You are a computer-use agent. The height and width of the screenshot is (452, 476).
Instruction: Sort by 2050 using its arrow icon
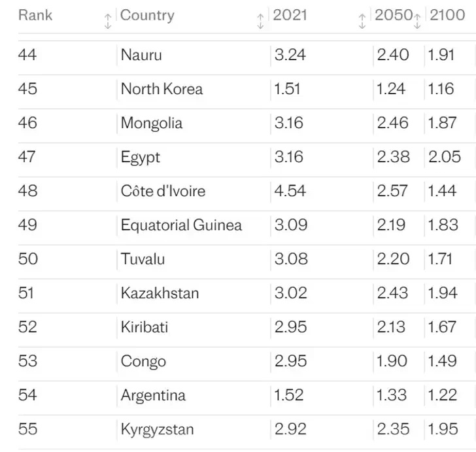pos(417,21)
